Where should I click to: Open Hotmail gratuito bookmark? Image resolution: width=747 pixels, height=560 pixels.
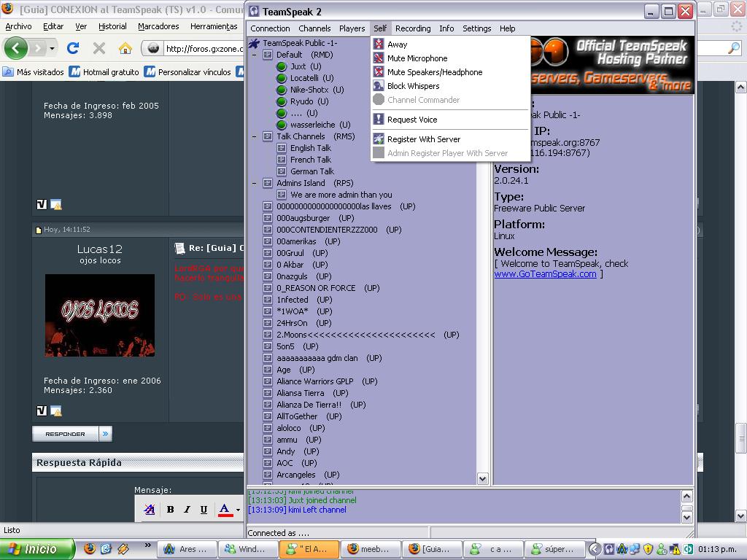[104, 72]
